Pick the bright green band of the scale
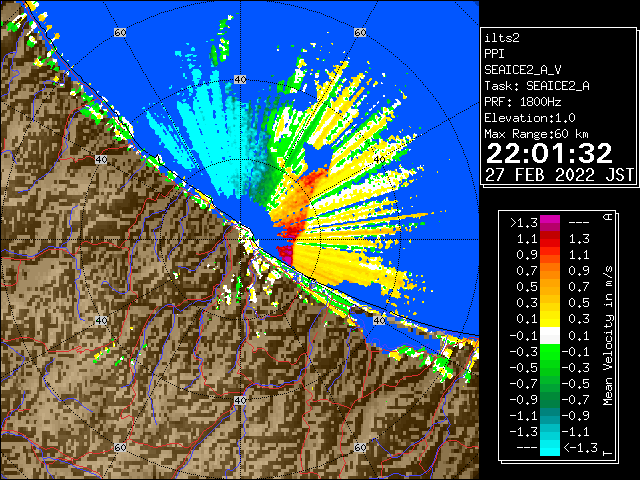 coord(550,352)
